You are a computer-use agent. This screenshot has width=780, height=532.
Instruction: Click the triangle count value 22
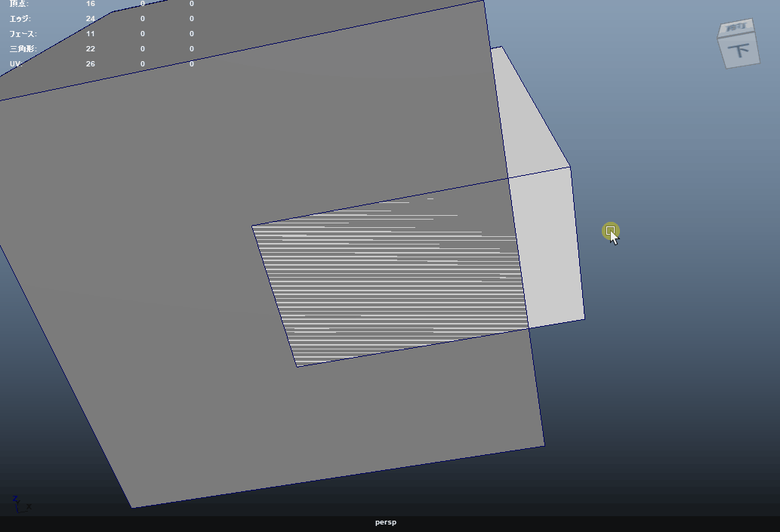[91, 49]
